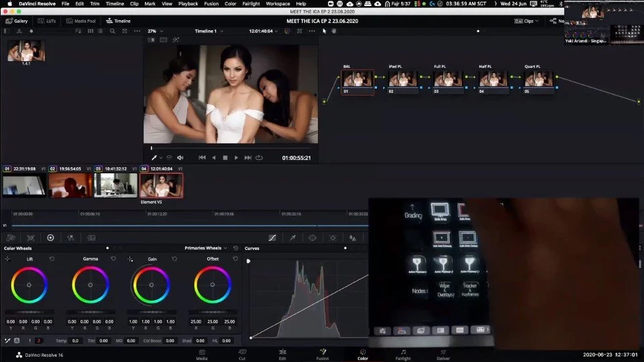Expand gallery options three-dot menu
644x362 pixels.
click(x=137, y=31)
